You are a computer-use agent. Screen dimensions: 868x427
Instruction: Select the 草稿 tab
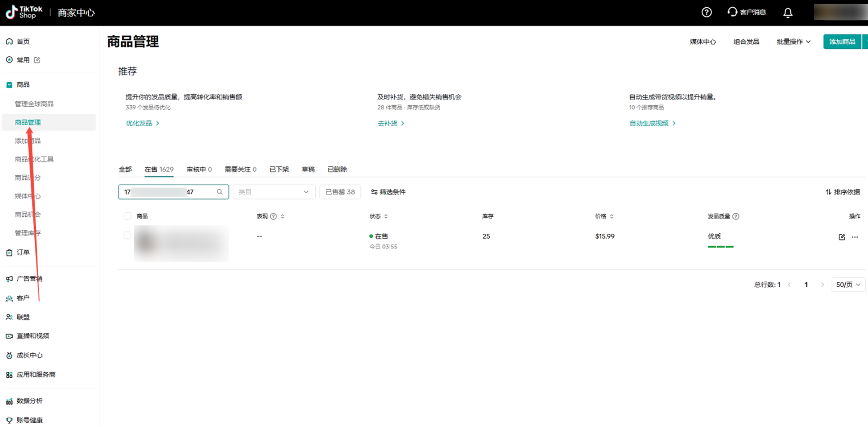pos(308,169)
